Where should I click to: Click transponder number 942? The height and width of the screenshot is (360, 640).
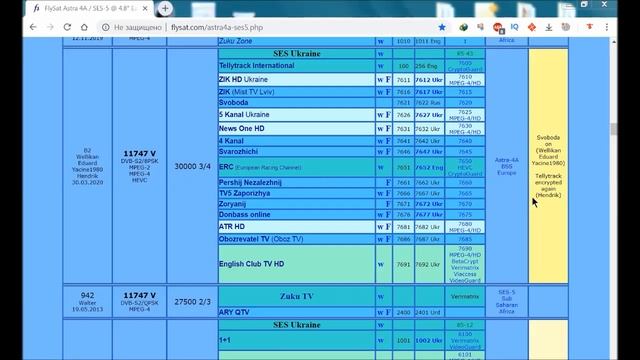pyautogui.click(x=87, y=295)
